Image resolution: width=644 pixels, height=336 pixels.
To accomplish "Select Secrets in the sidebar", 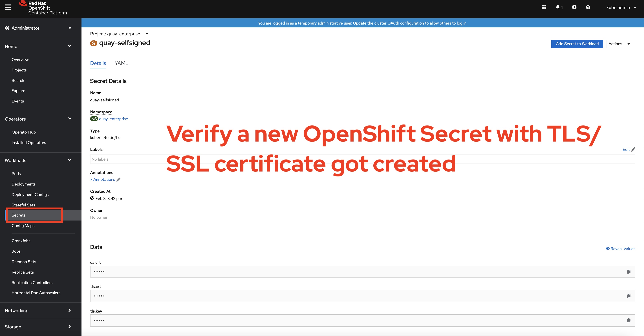I will (18, 215).
